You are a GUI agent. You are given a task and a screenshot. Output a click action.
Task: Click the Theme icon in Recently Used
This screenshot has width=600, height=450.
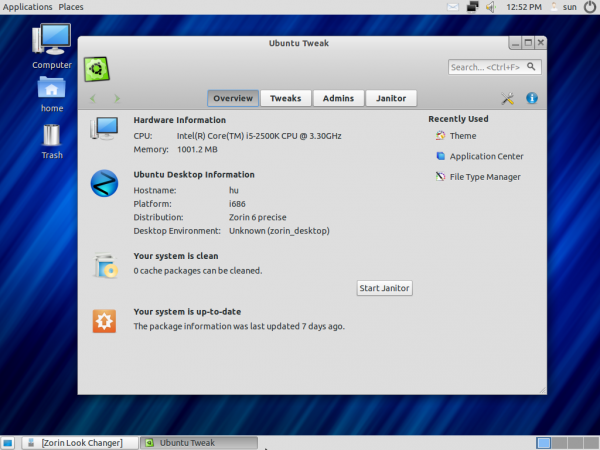pyautogui.click(x=440, y=135)
